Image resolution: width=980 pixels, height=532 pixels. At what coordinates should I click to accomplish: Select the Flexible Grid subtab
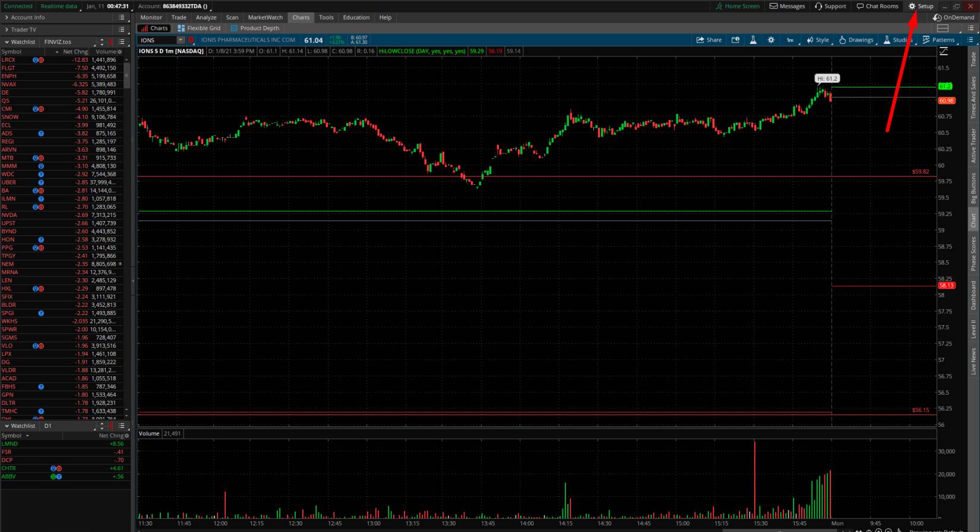[199, 28]
